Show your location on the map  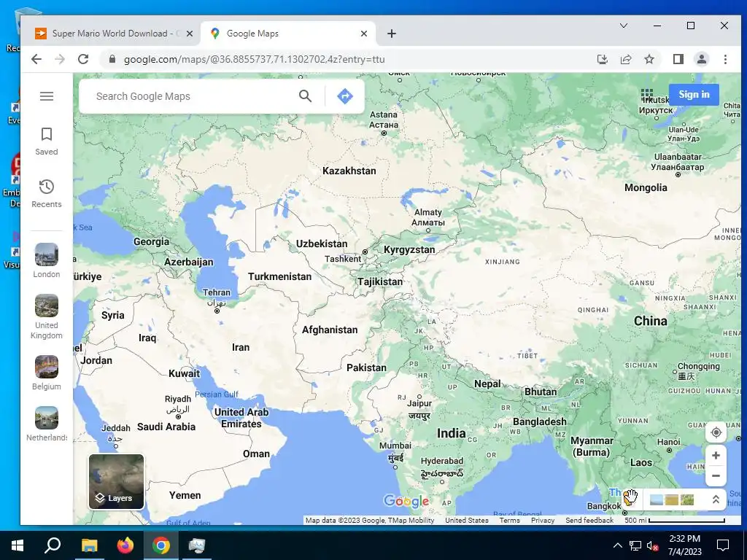(x=716, y=432)
